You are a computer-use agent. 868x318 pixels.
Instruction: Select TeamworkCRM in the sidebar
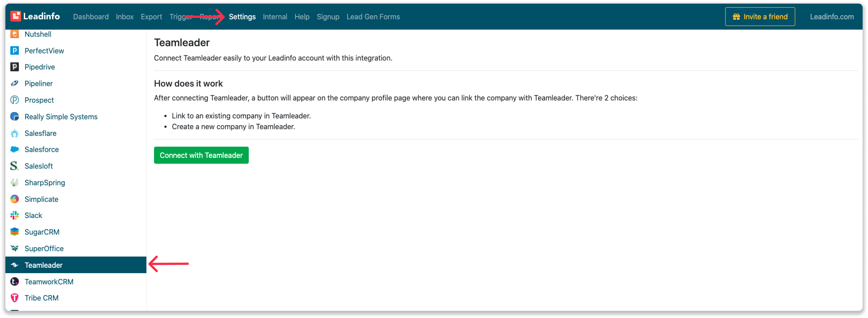pyautogui.click(x=49, y=281)
